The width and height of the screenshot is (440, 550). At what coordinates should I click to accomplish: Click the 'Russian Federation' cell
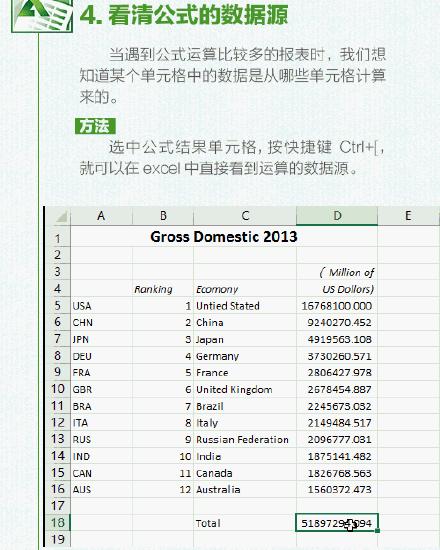(245, 440)
